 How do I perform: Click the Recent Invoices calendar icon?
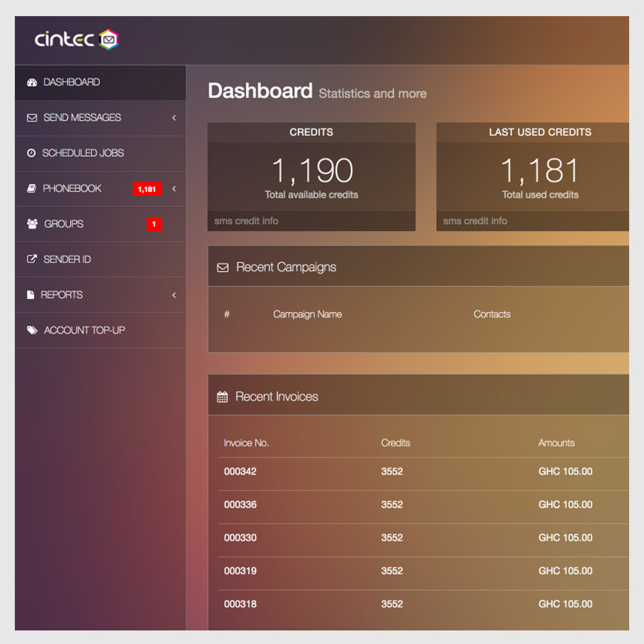pos(222,397)
